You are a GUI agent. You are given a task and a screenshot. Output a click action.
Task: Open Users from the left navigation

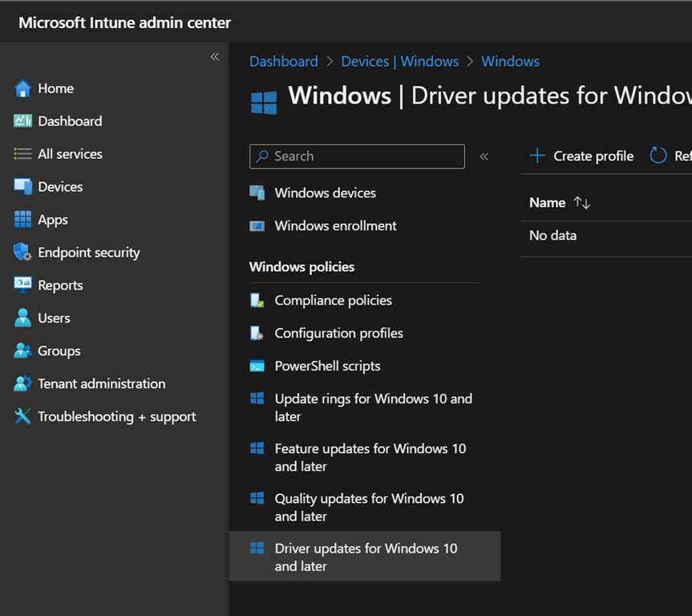pyautogui.click(x=54, y=318)
